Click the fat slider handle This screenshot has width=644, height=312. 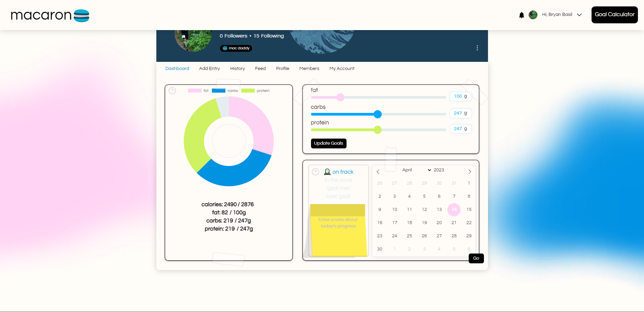tap(340, 97)
